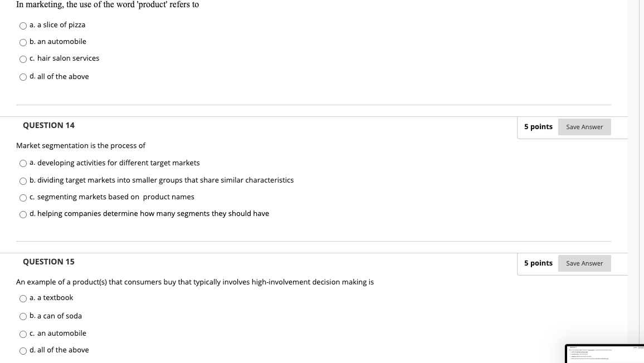Click the QUESTION 14 heading
This screenshot has width=644, height=363.
[48, 125]
